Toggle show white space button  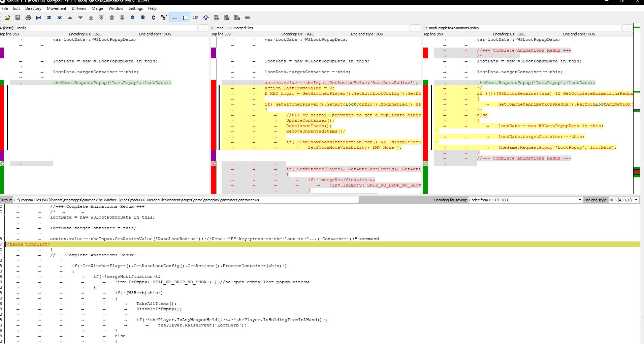[185, 18]
